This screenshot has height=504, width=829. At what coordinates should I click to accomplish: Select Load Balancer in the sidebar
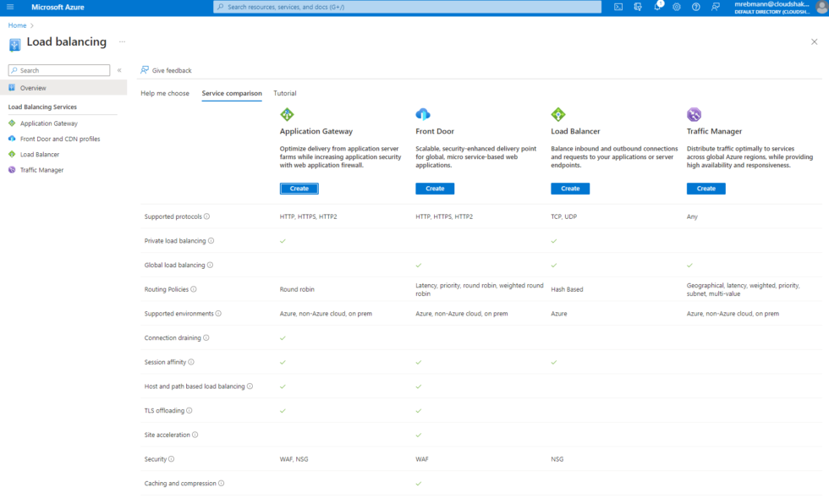click(x=38, y=154)
